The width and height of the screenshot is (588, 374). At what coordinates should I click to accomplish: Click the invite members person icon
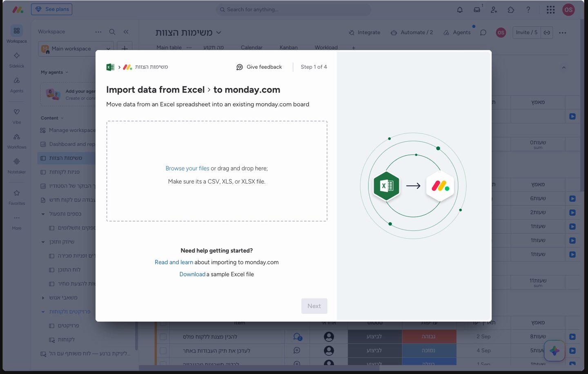494,10
